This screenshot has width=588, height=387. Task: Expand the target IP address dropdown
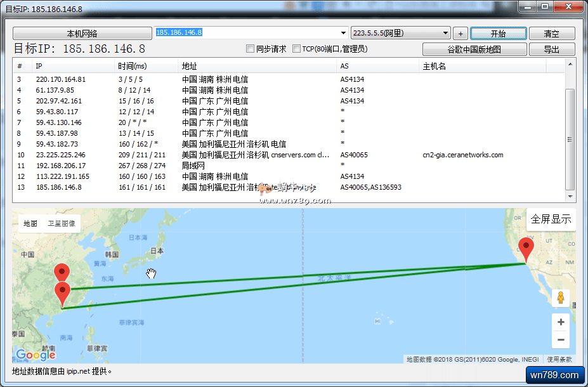[x=344, y=33]
